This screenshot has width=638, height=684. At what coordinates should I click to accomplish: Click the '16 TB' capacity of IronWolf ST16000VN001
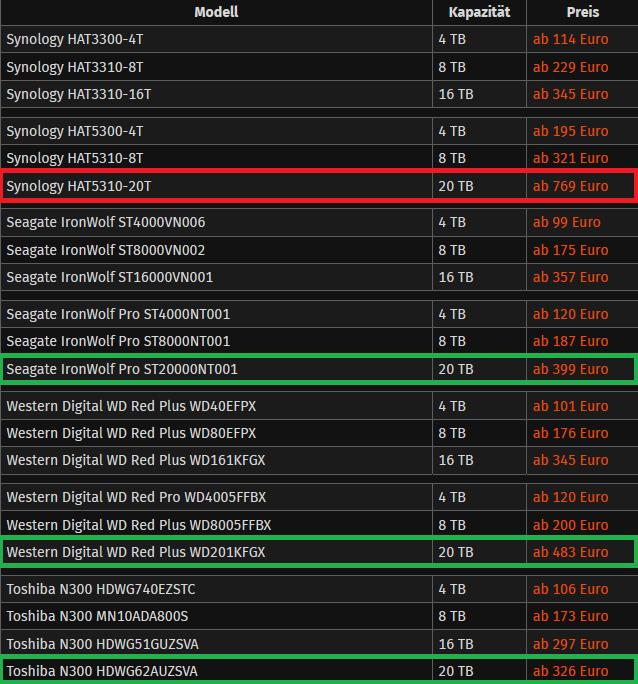click(456, 277)
